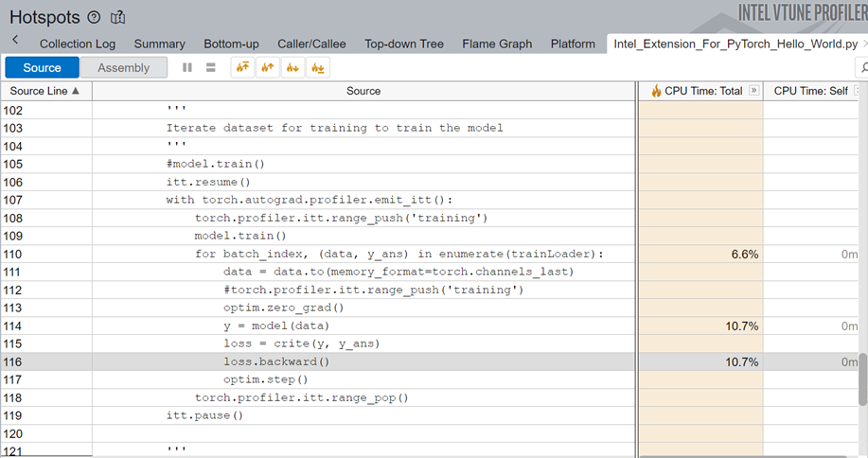The image size is (868, 458).
Task: Click the documentation book icon beside Hotspots
Action: click(117, 17)
